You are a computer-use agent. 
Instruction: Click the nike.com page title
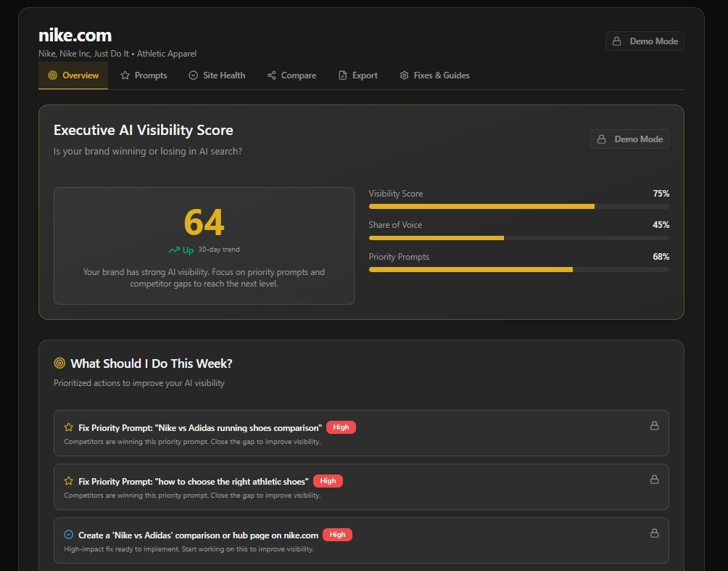tap(75, 36)
